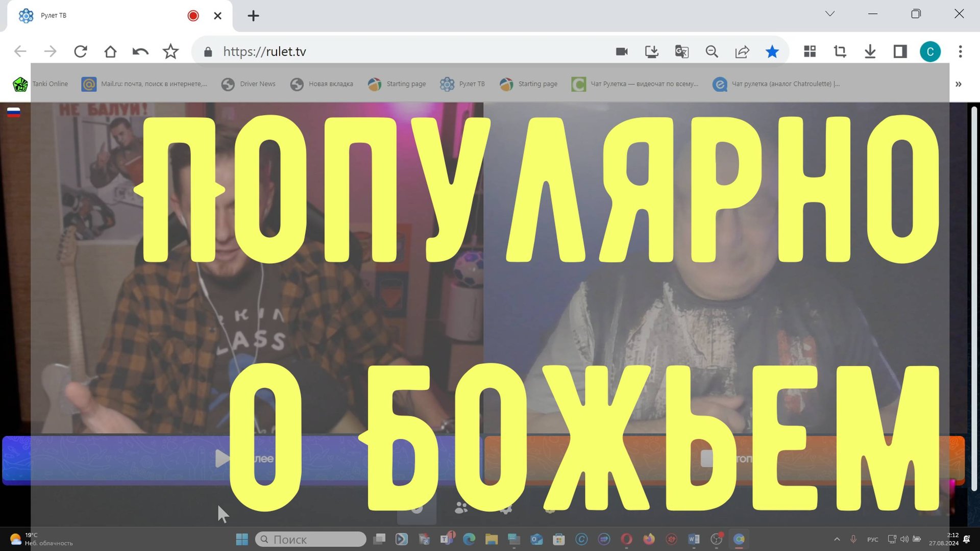Open the extensions grid icon
Viewport: 980px width, 551px height.
coord(810,52)
